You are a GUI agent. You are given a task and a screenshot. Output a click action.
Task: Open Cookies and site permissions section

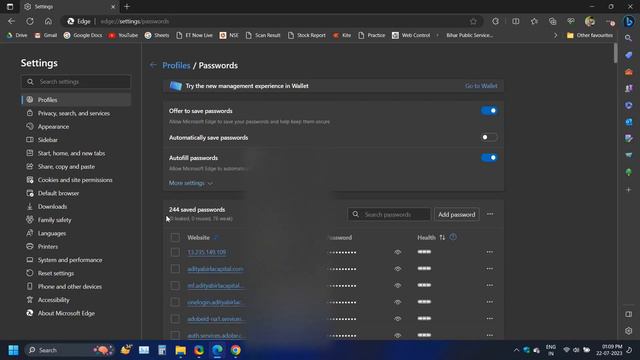click(x=76, y=180)
